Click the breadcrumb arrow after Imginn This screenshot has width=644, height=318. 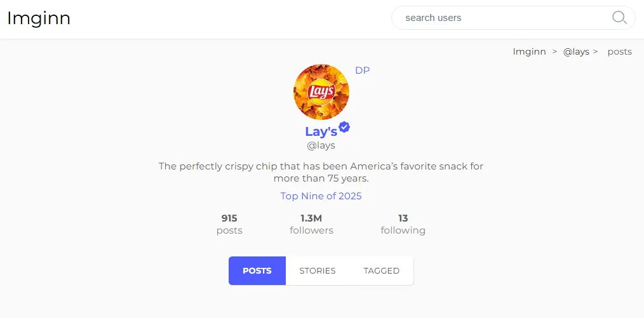point(554,52)
